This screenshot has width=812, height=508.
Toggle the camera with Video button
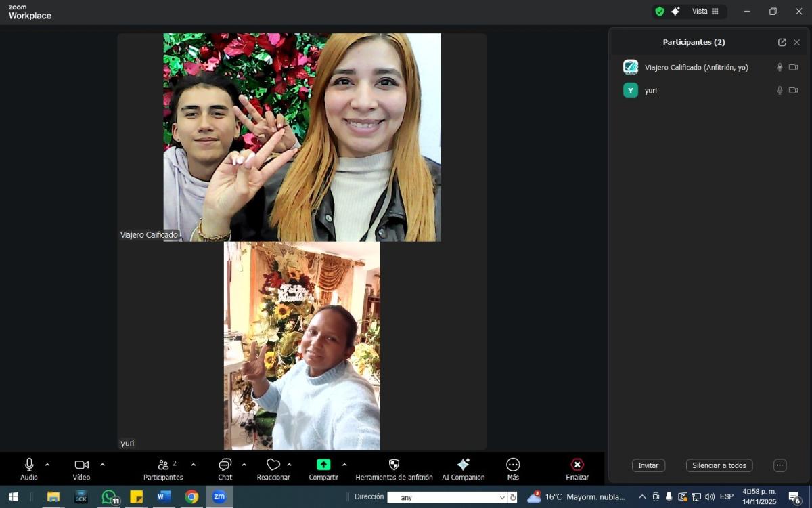[x=81, y=465]
